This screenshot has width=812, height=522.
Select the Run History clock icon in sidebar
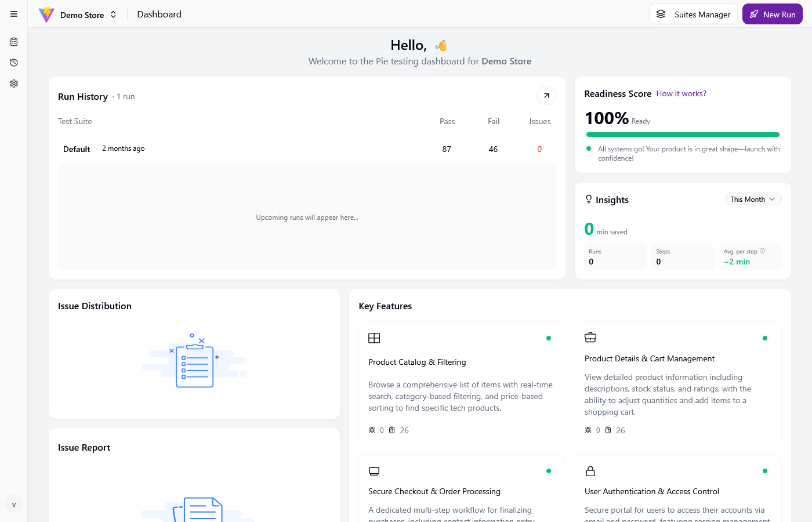pos(13,62)
